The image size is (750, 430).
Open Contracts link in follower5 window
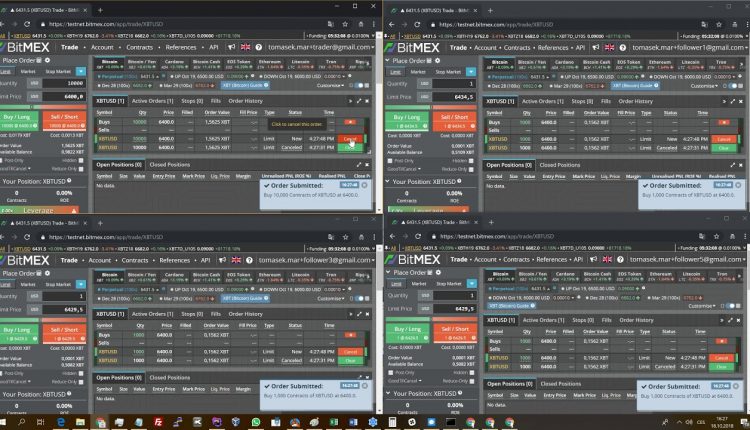click(517, 259)
